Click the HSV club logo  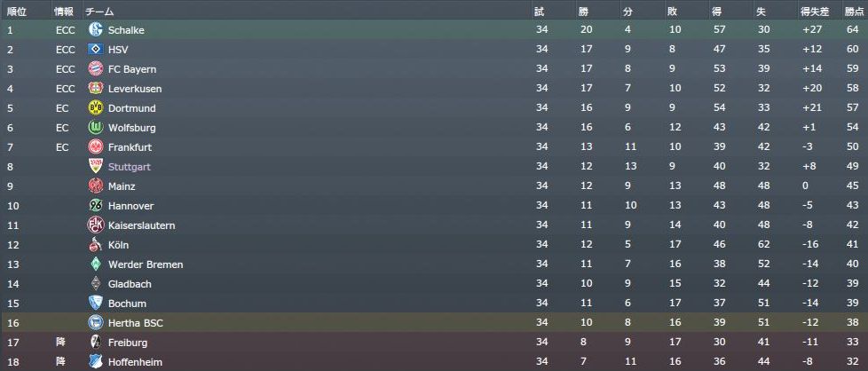(97, 50)
